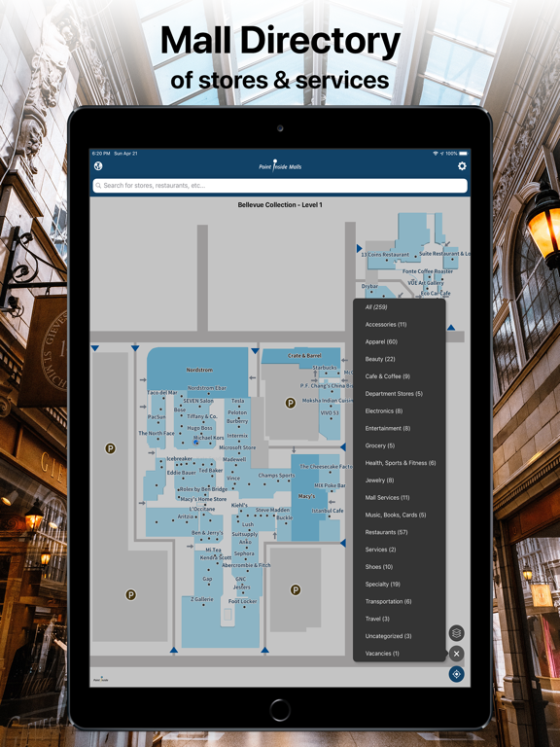Tap parking icon below Macy's
The image size is (560, 747).
tap(296, 589)
